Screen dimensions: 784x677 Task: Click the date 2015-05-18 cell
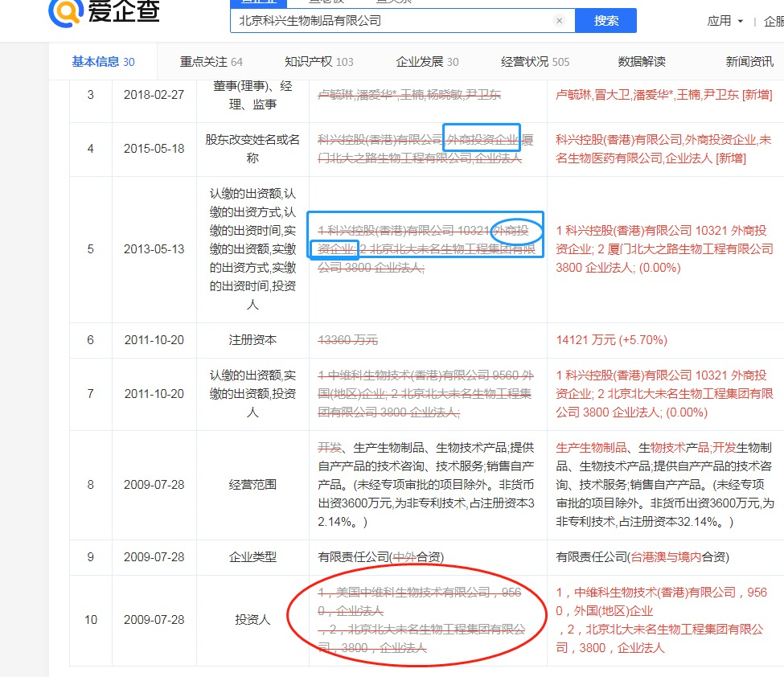click(154, 149)
